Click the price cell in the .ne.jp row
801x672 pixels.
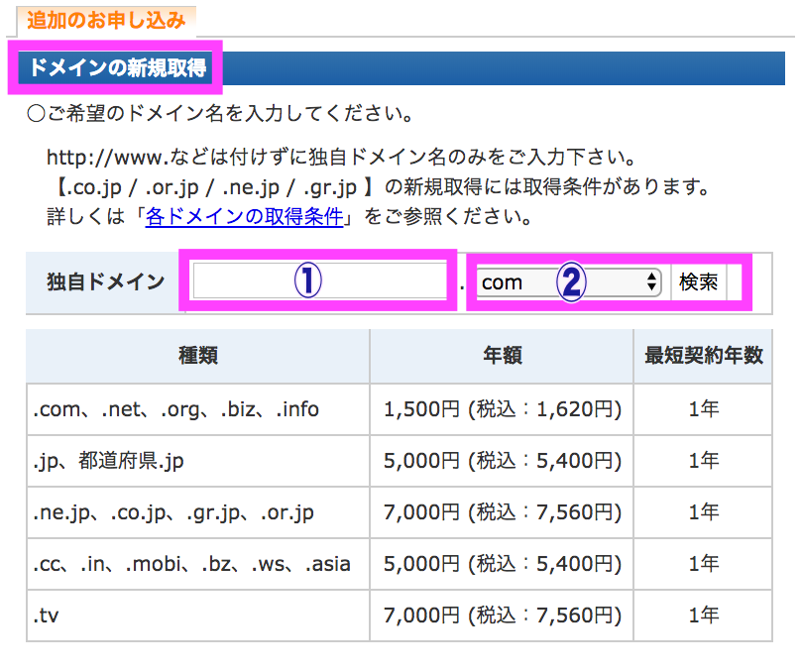pyautogui.click(x=503, y=512)
